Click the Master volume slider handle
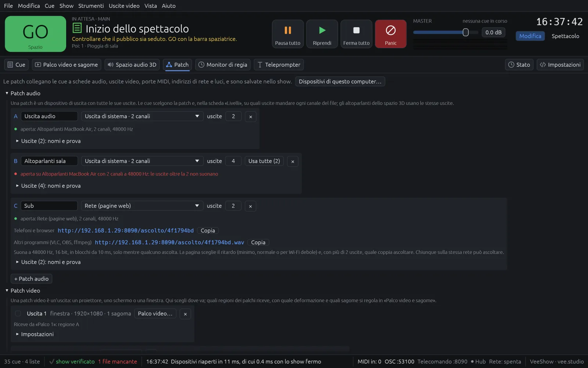The height and width of the screenshot is (368, 588). pyautogui.click(x=466, y=32)
